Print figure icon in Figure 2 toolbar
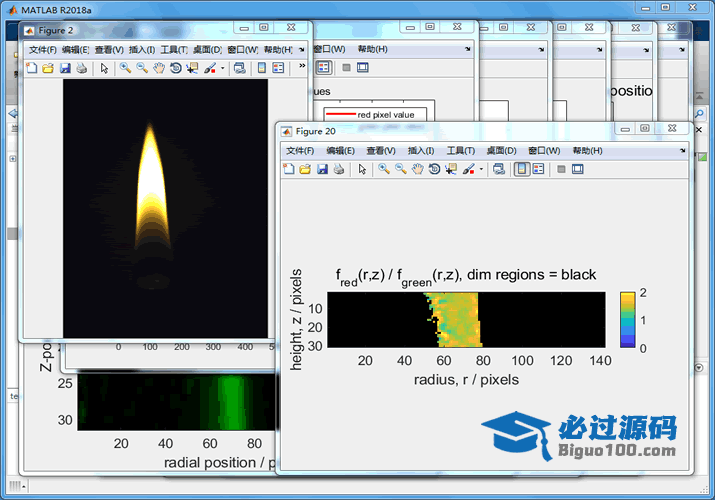The image size is (715, 500). (82, 68)
